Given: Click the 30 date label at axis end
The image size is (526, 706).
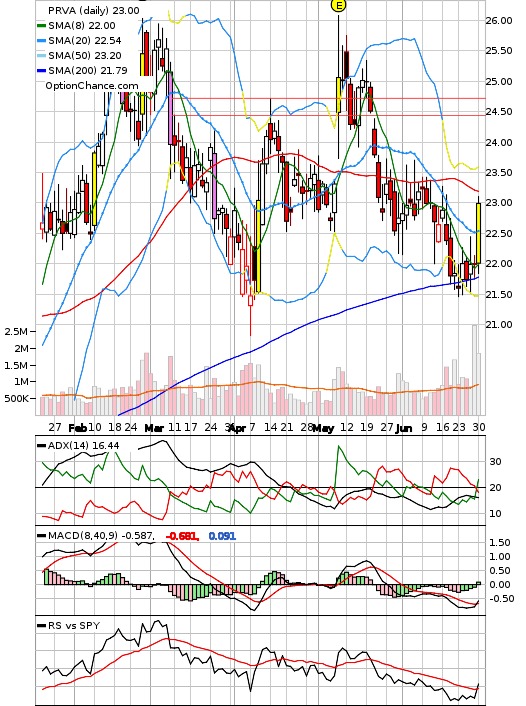Looking at the screenshot, I should (x=479, y=427).
